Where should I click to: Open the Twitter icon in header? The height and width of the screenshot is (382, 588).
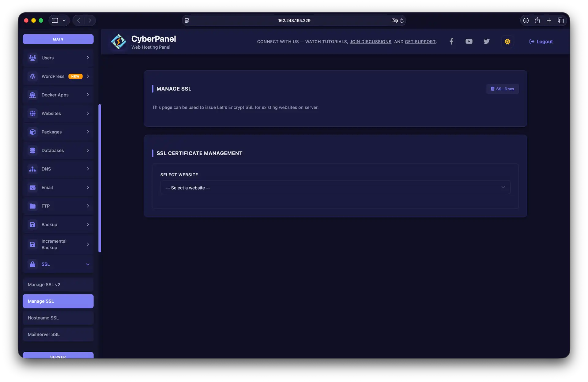point(486,41)
